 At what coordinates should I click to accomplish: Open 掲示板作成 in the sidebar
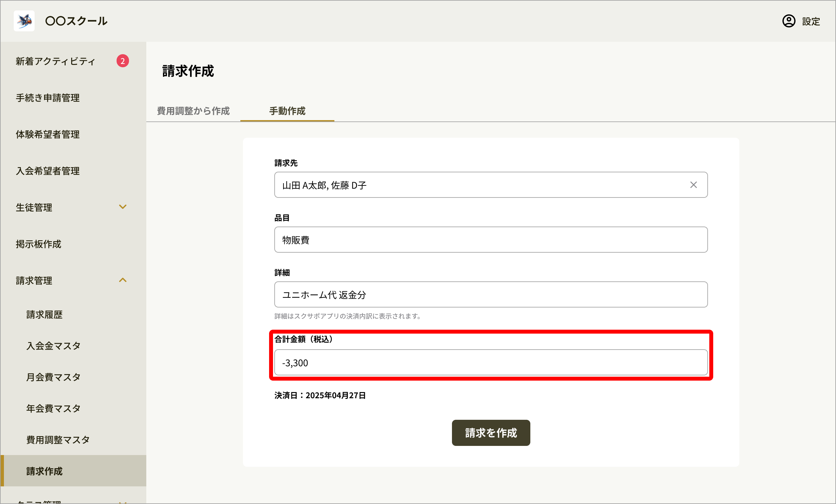pos(38,244)
